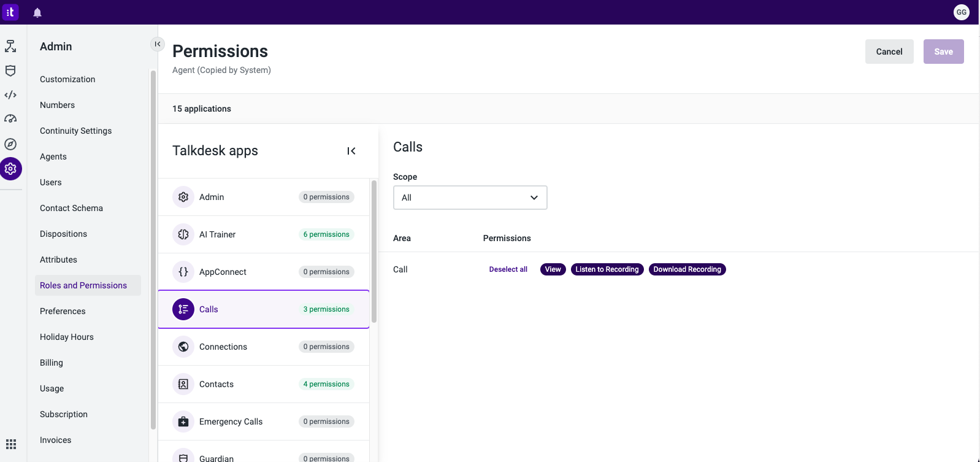Viewport: 980px width, 462px height.
Task: Select the Contacts app icon
Action: (x=183, y=384)
